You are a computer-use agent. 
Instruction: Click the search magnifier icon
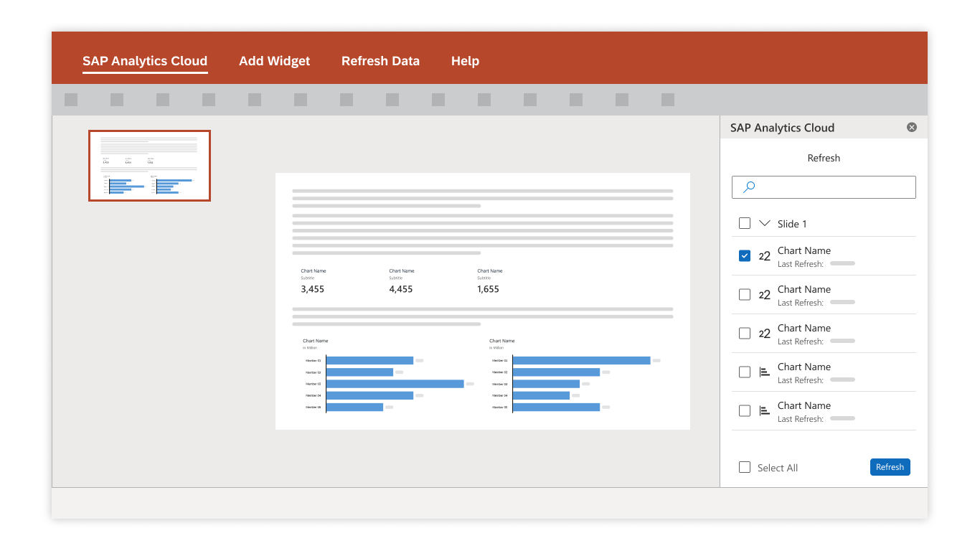(749, 187)
